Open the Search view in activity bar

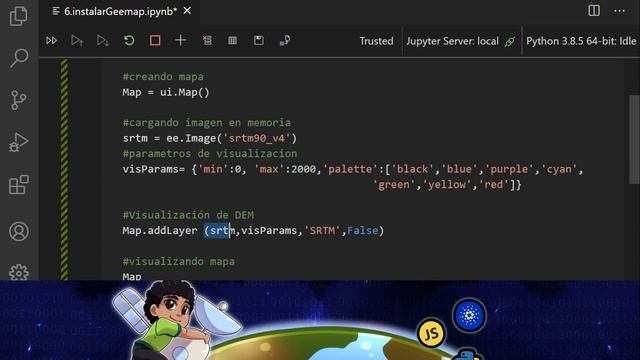point(19,58)
